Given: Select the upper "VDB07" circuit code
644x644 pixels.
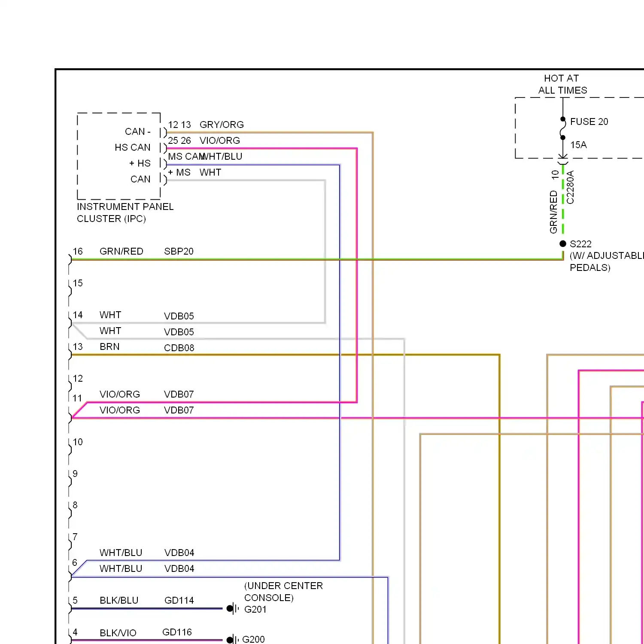Looking at the screenshot, I should click(179, 394).
